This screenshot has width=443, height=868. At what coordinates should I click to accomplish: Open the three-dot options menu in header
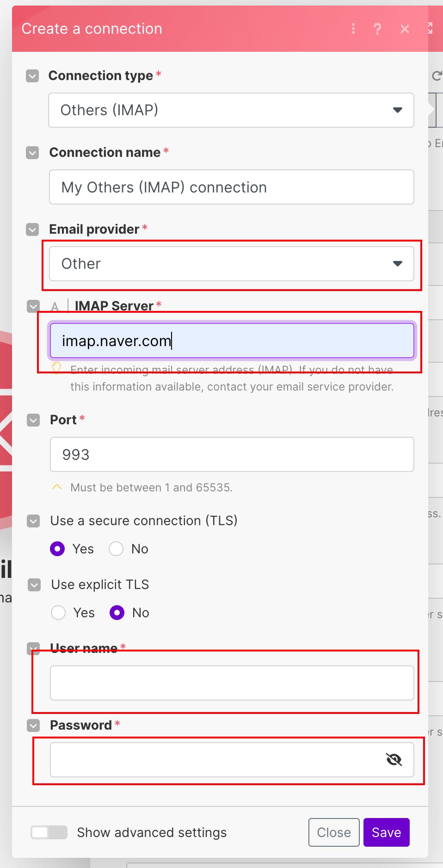tap(353, 29)
